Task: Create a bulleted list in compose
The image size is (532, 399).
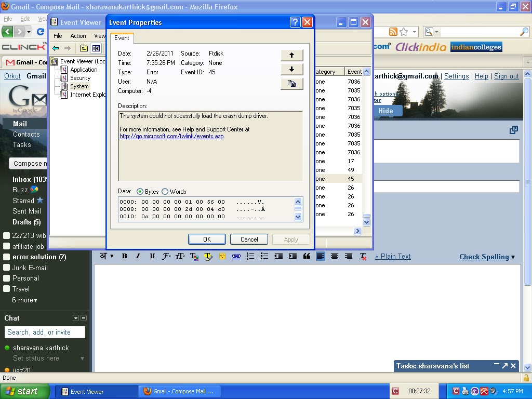Action: pos(264,256)
